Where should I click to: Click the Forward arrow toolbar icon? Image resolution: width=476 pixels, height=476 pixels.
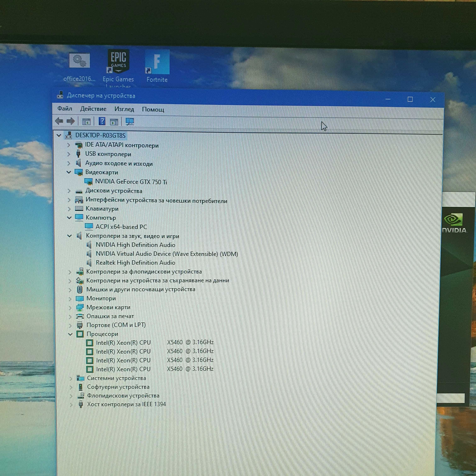click(71, 121)
